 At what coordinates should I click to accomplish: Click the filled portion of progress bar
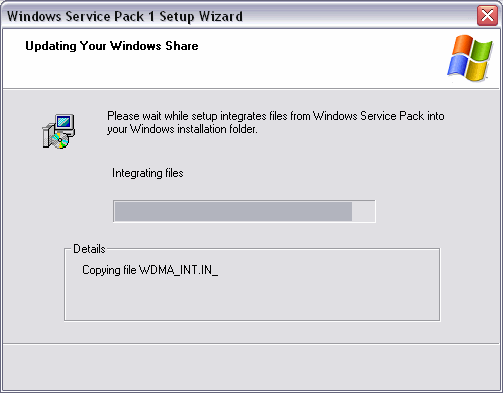pyautogui.click(x=233, y=211)
